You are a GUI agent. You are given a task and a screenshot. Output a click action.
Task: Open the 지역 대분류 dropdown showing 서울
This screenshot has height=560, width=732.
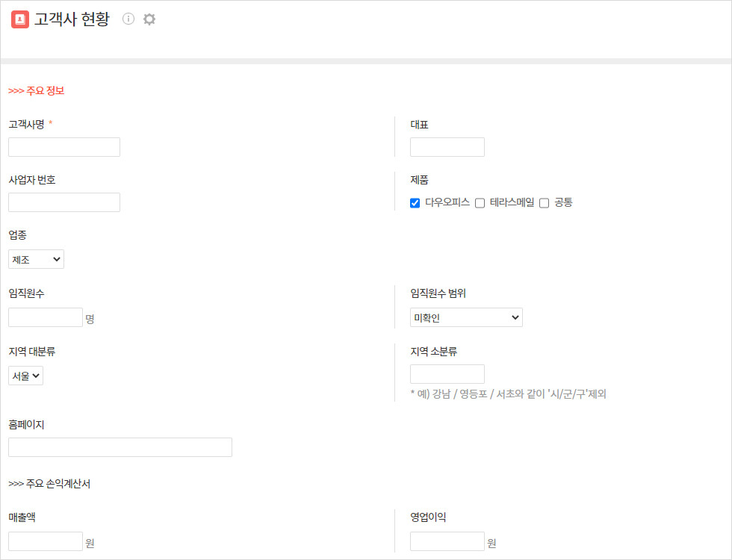point(25,376)
